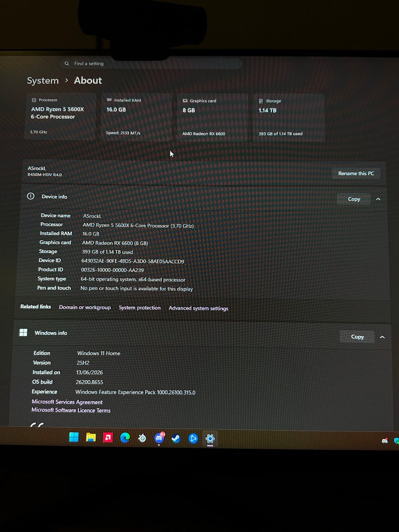Screen dimensions: 399x532
Task: Click the Find a setting search field
Action: tap(151, 64)
